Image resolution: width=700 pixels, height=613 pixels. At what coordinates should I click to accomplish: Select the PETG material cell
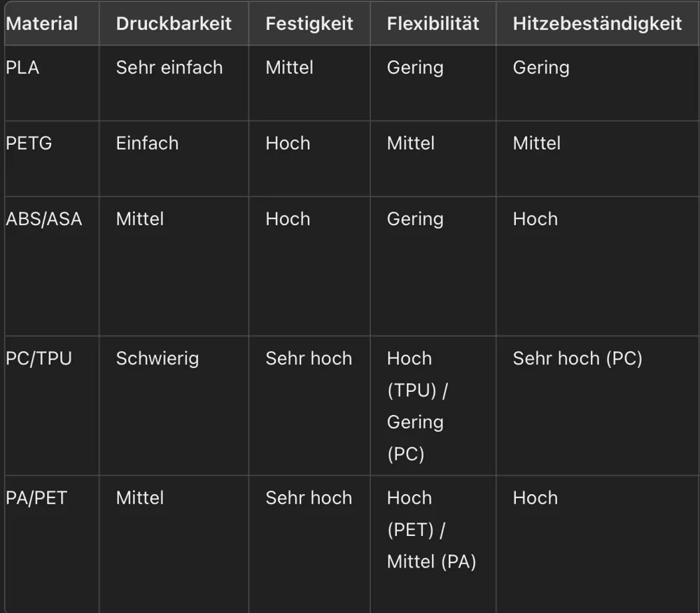pyautogui.click(x=52, y=159)
